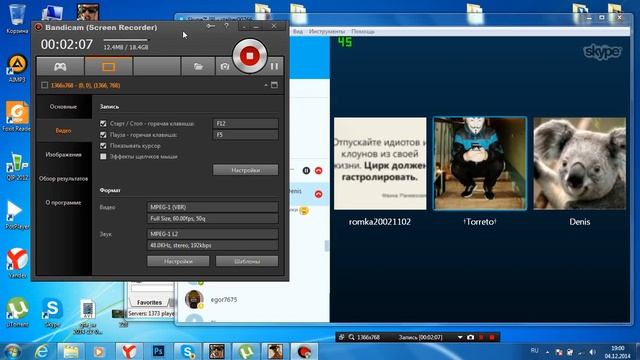Click Skype call hold (pause) icon
This screenshot has width=640, height=360.
click(x=306, y=171)
